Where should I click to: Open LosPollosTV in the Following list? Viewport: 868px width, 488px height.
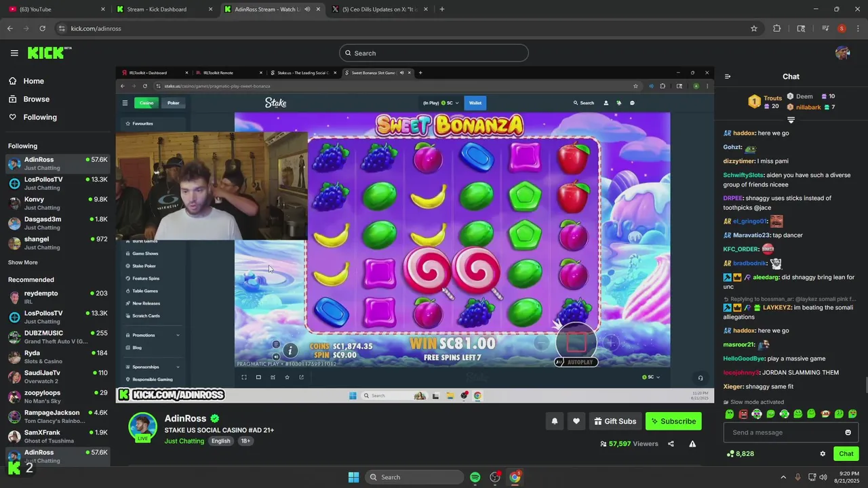point(58,183)
